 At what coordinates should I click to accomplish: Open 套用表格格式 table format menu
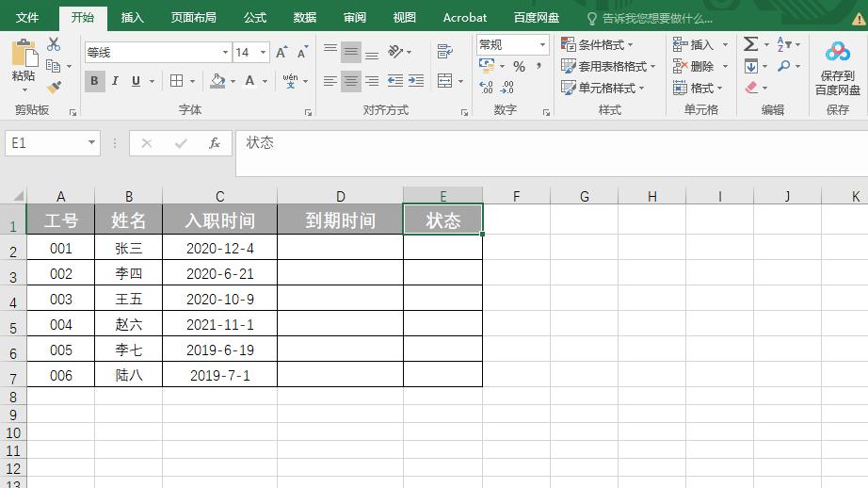pyautogui.click(x=608, y=67)
